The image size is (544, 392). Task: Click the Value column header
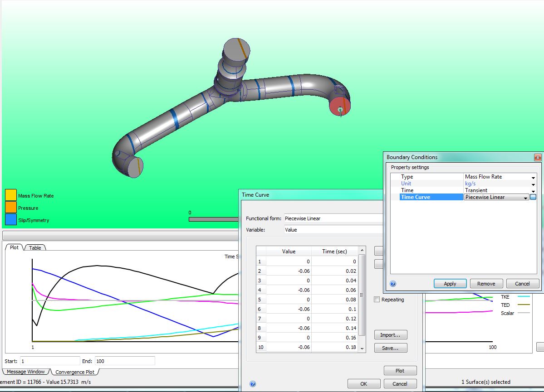(289, 251)
